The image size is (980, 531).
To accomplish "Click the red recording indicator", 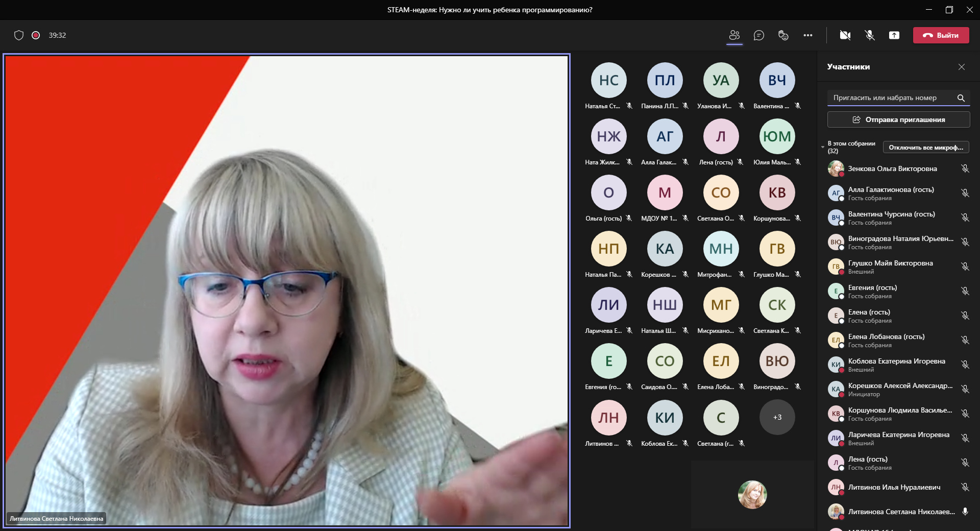I will click(36, 35).
